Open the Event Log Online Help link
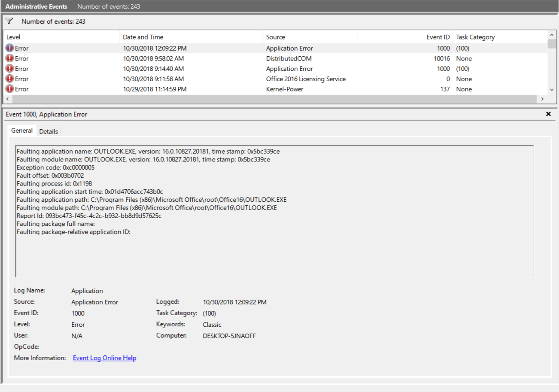Screen dimensions: 559x392 click(x=104, y=358)
